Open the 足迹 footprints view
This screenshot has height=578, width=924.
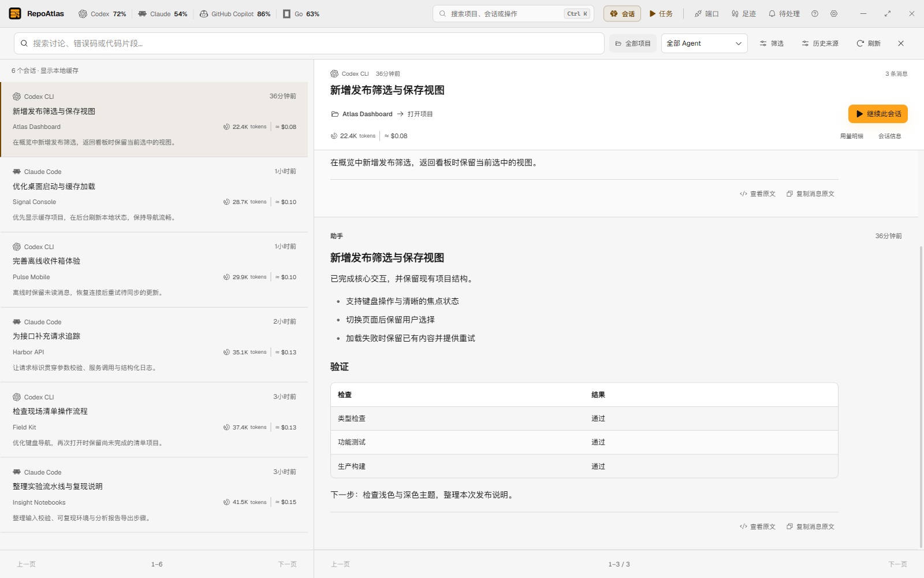[744, 14]
